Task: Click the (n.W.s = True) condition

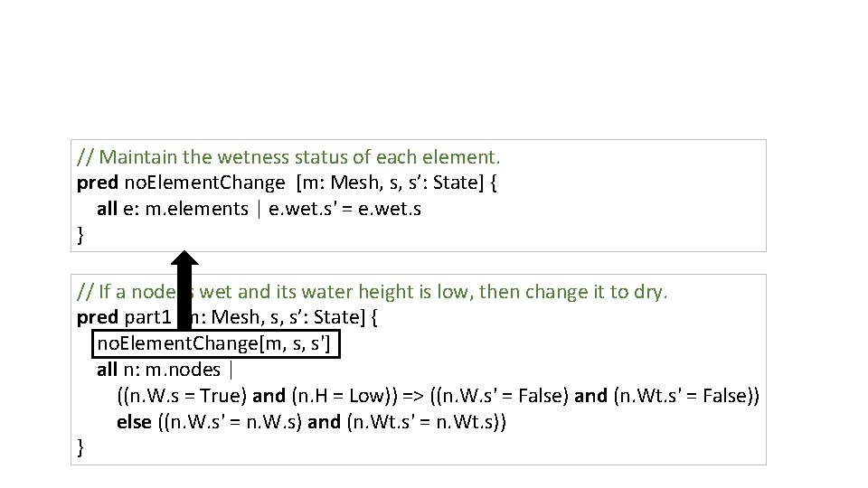Action: click(183, 396)
